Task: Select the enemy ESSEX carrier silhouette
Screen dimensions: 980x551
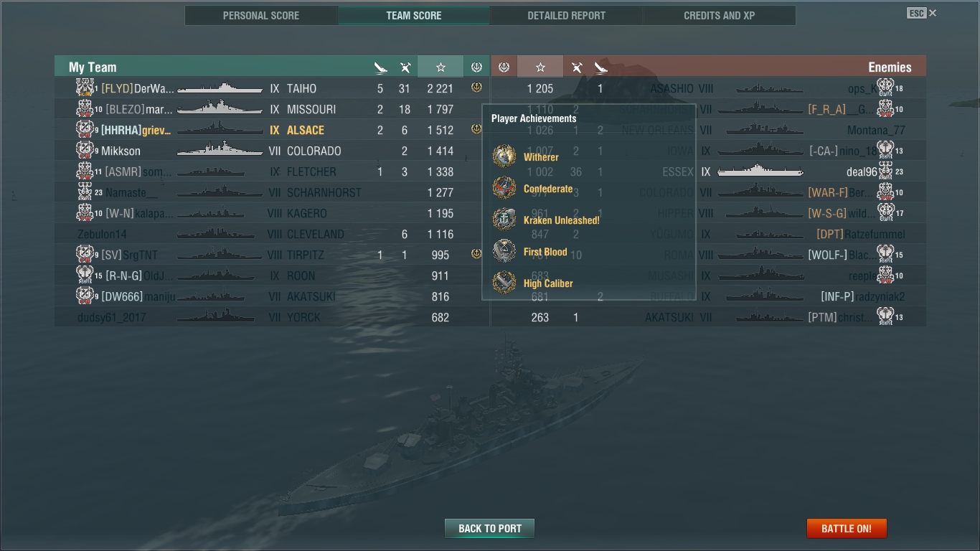Action: 760,171
